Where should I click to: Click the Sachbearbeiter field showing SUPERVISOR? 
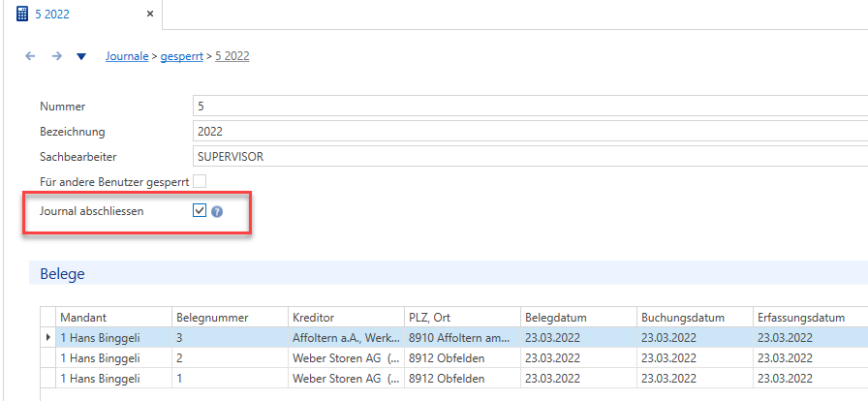tap(530, 157)
